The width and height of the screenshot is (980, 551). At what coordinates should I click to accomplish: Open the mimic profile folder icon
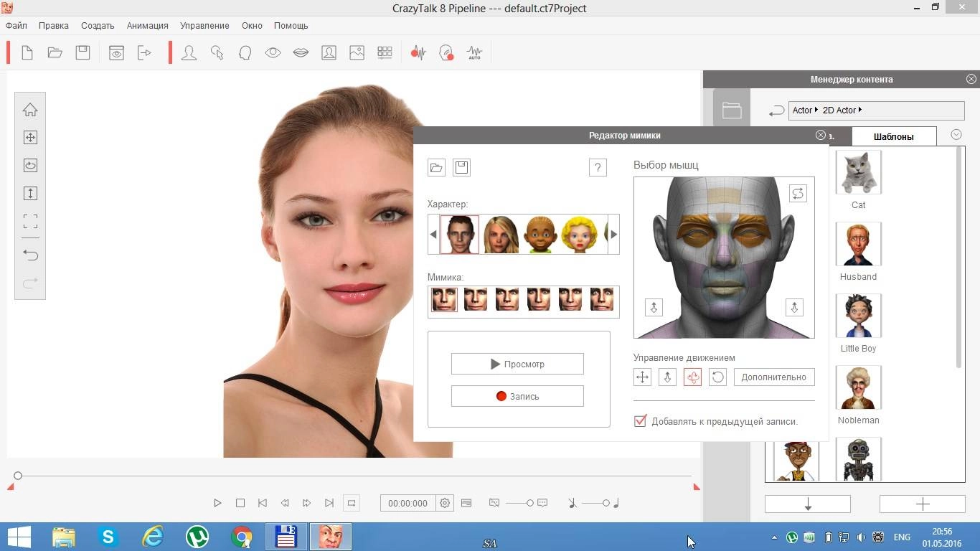436,168
